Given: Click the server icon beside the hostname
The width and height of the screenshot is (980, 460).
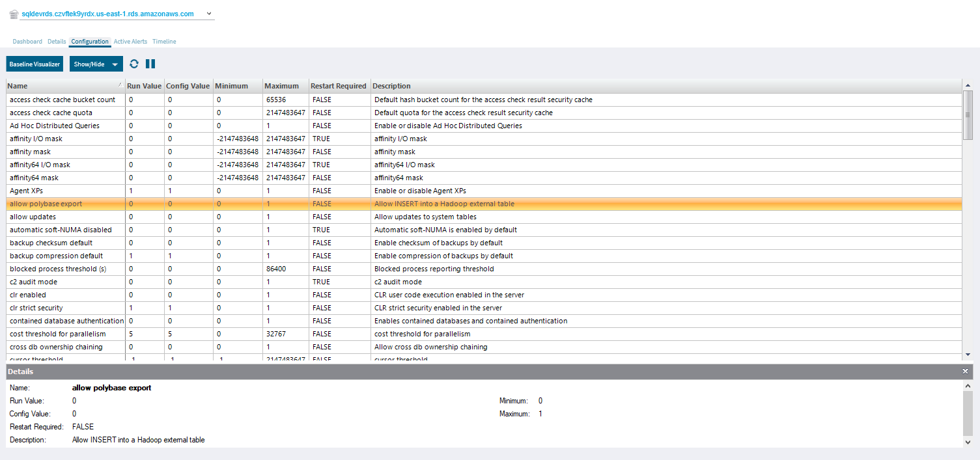Looking at the screenshot, I should coord(13,14).
